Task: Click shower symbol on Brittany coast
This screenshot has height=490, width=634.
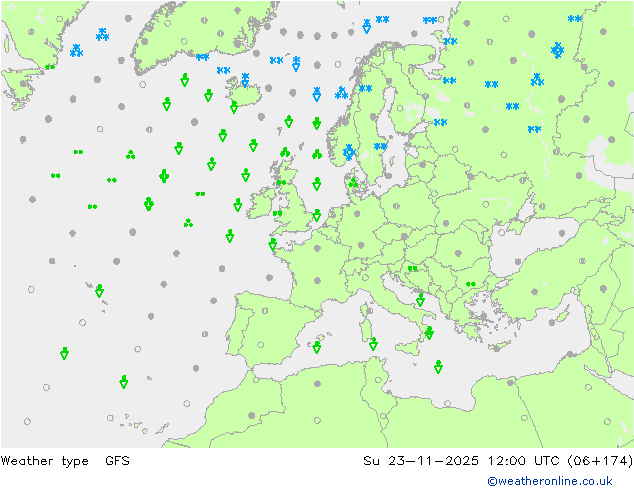Action: pyautogui.click(x=273, y=244)
